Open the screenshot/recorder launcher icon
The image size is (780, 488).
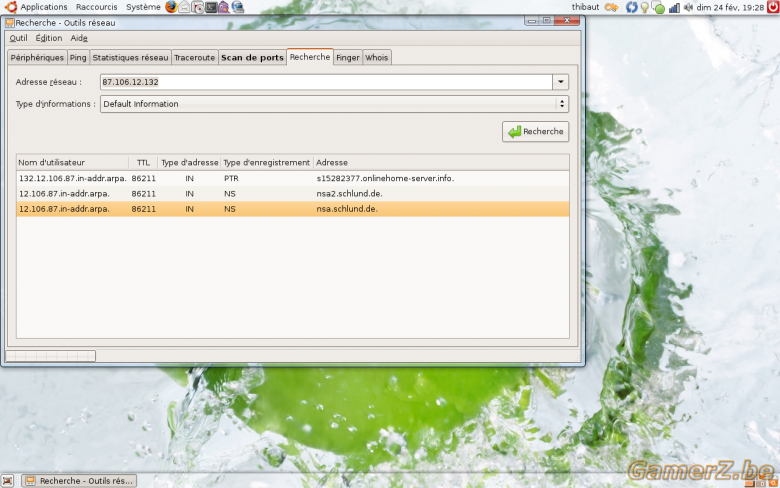198,7
